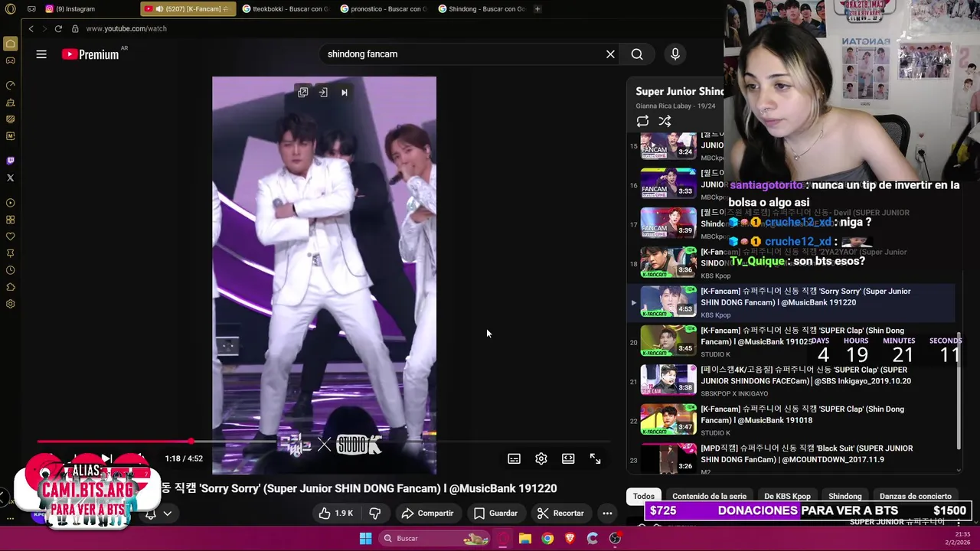This screenshot has width=980, height=551.
Task: Toggle subtitles on the video player
Action: (514, 458)
